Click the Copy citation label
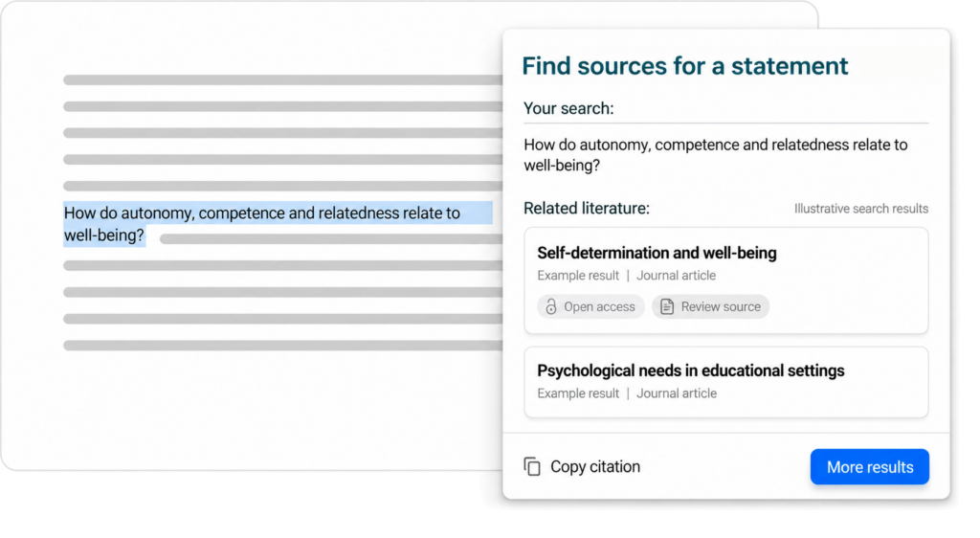Viewport: 980px width, 538px height. point(595,467)
